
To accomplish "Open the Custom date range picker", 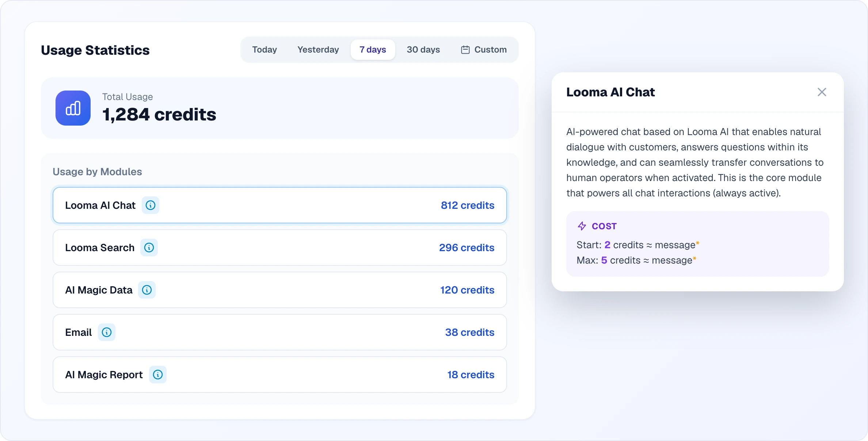I will tap(484, 50).
